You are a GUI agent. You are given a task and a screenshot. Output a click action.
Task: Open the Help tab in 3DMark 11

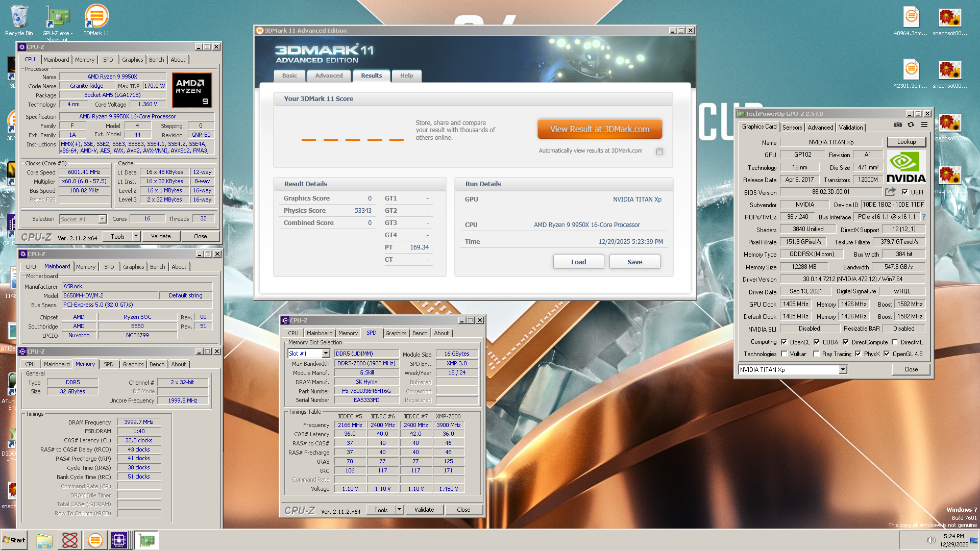[407, 76]
